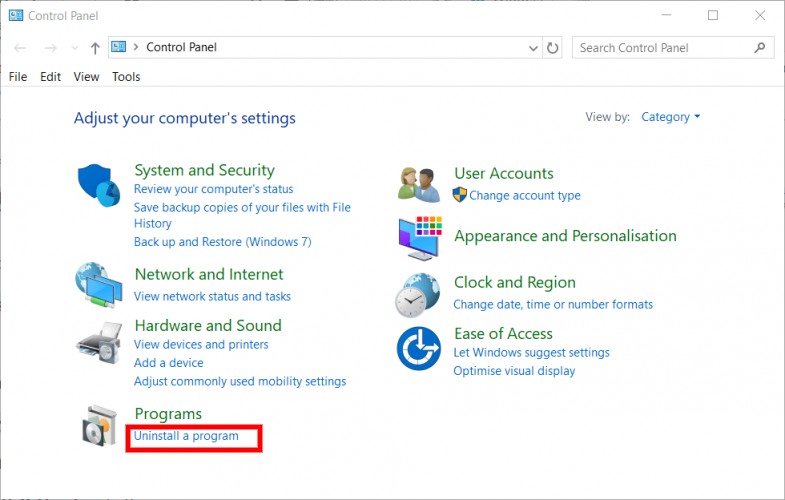Click Change account type link

(525, 195)
